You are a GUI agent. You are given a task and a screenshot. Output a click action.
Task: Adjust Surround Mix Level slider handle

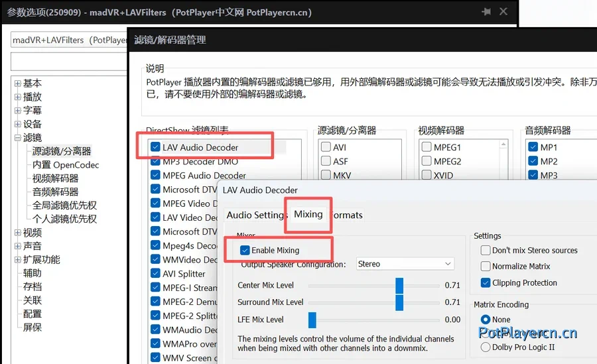399,303
